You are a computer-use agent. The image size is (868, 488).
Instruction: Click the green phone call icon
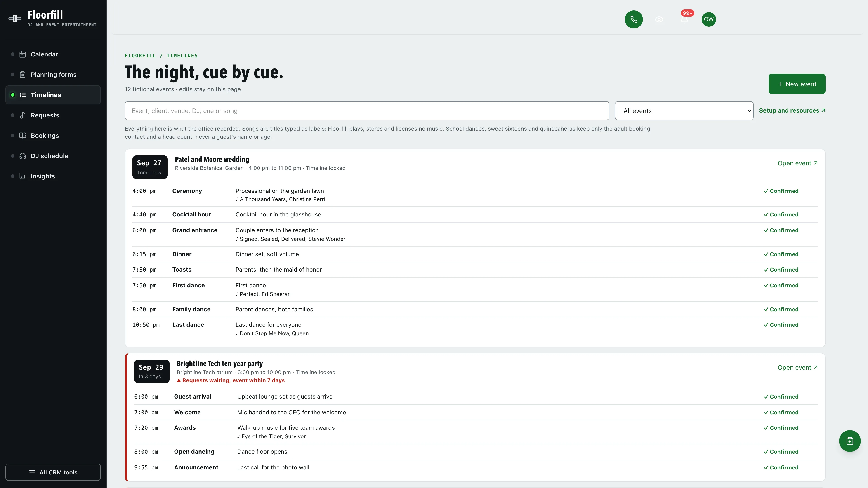click(x=633, y=19)
